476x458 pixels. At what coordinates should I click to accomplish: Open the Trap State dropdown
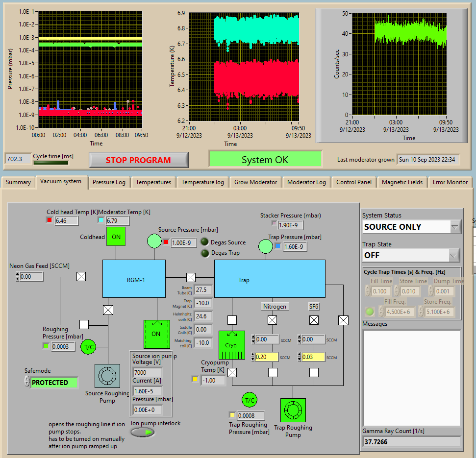pyautogui.click(x=454, y=255)
